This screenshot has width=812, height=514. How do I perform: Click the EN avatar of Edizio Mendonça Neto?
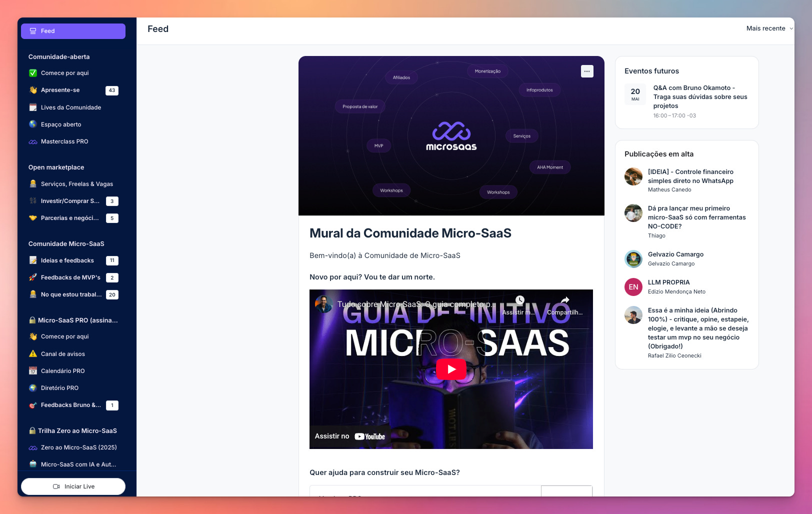click(x=633, y=287)
